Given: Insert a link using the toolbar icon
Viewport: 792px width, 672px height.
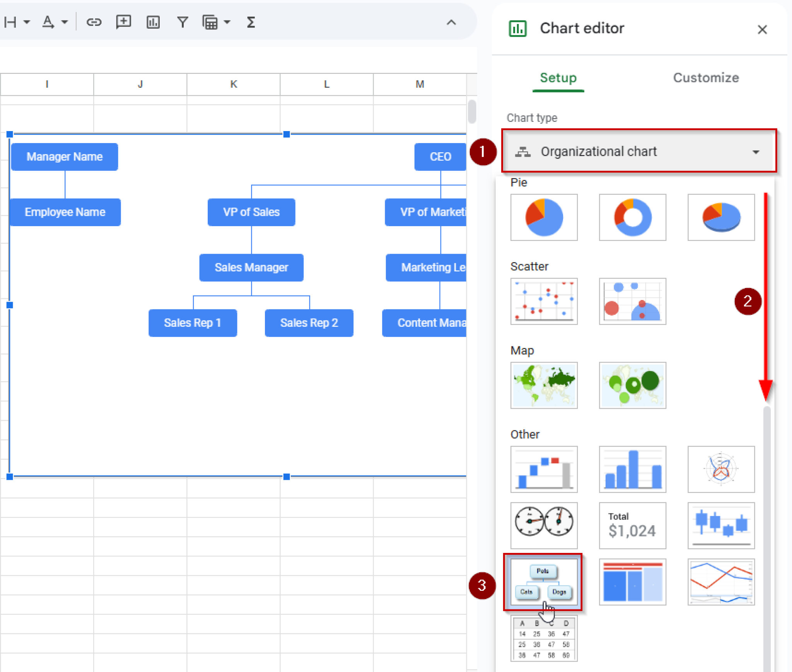Looking at the screenshot, I should pyautogui.click(x=94, y=22).
